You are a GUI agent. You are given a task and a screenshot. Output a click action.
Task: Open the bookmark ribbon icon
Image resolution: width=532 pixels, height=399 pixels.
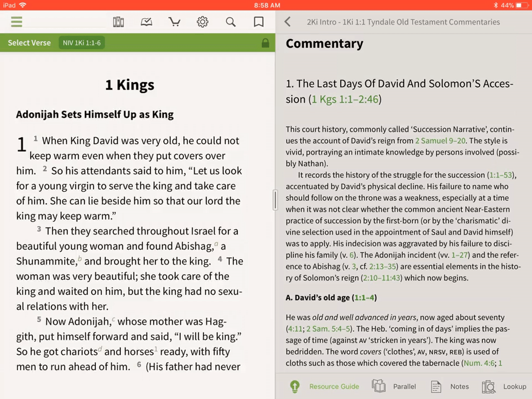259,22
